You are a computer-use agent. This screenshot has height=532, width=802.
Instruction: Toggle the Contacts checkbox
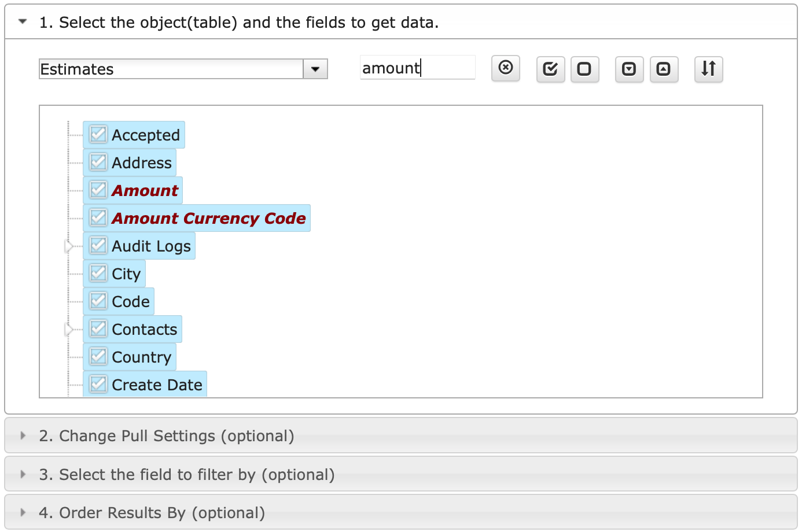pos(98,328)
